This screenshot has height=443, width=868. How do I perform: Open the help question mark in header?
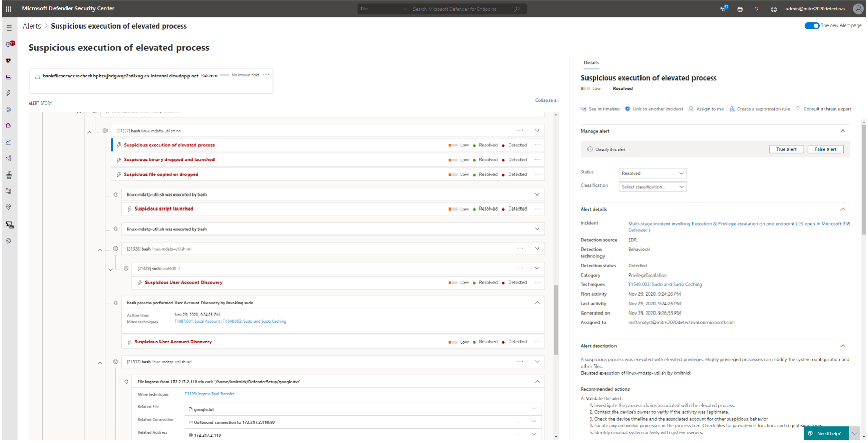tap(757, 9)
